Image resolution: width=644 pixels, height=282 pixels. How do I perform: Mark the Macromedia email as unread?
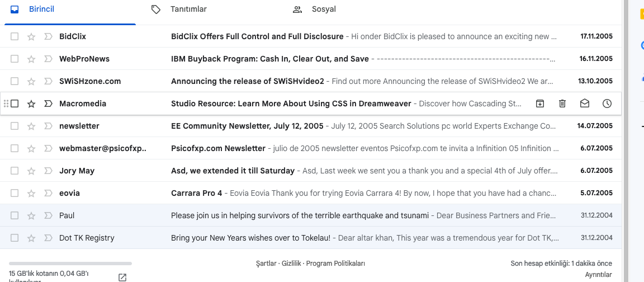[584, 104]
